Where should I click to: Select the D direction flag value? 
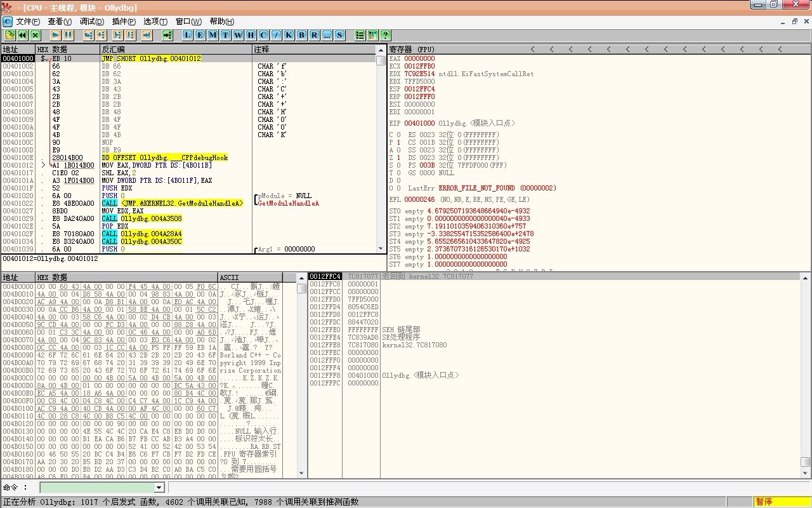398,180
